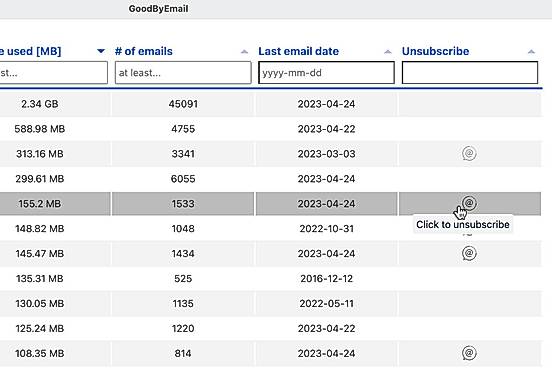Sort the Unsubscribe column arrow
Viewport: 552px width, 368px height.
pyautogui.click(x=531, y=52)
